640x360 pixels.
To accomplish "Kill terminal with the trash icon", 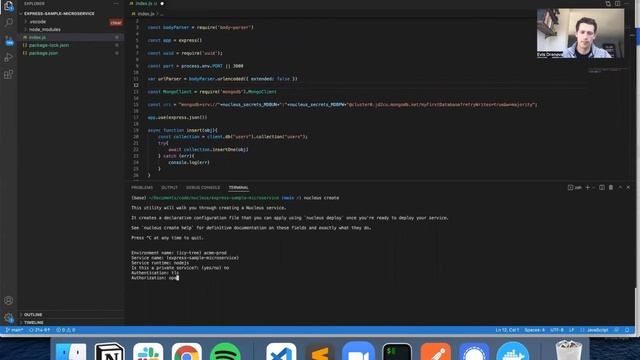I will click(611, 187).
